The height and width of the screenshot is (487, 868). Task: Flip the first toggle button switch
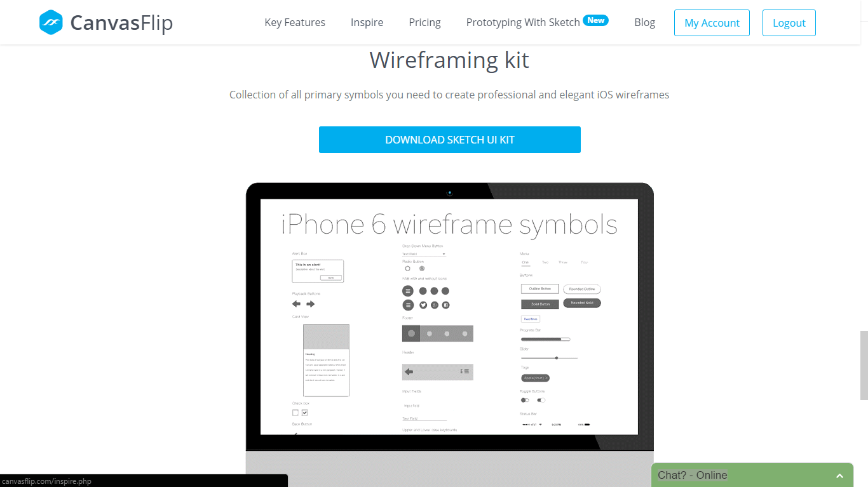525,400
